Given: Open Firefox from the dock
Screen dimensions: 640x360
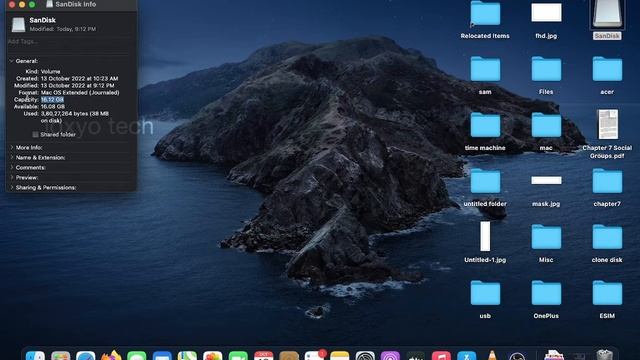Looking at the screenshot, I should point(111,356).
